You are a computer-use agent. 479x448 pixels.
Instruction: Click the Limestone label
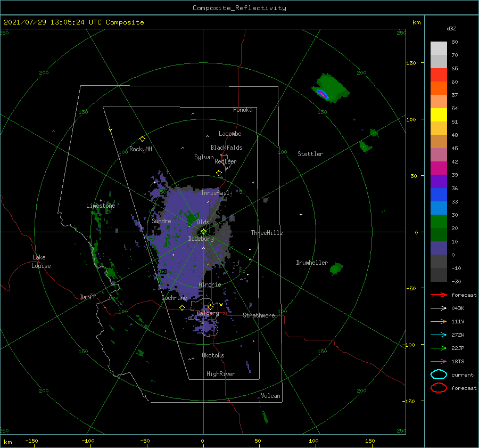(x=101, y=206)
